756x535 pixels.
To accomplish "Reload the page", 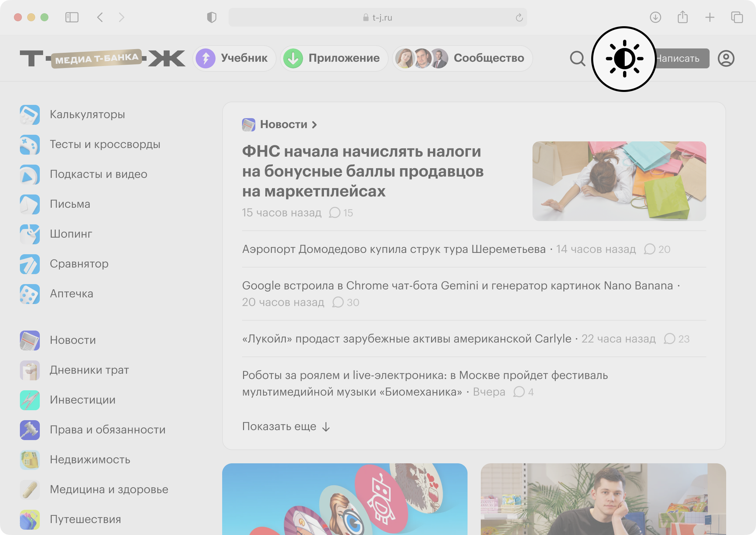I will [519, 17].
